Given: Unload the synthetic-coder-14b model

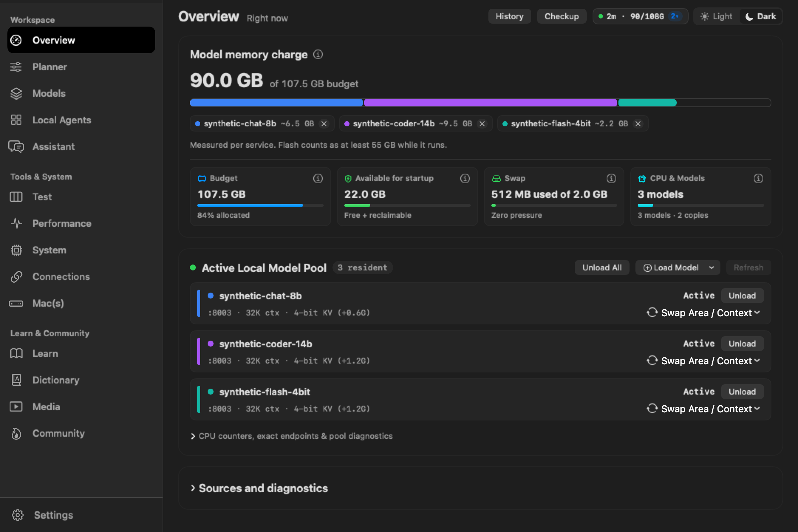Looking at the screenshot, I should pyautogui.click(x=742, y=344).
